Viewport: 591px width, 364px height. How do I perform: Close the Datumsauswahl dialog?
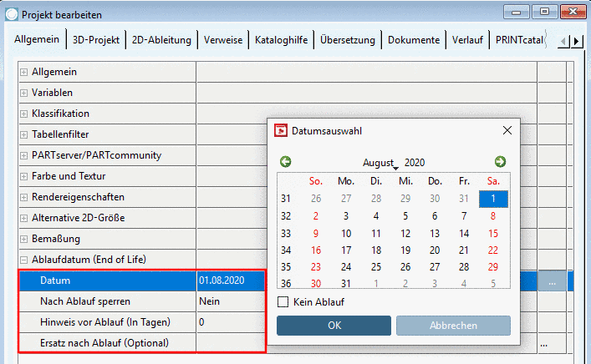[507, 130]
